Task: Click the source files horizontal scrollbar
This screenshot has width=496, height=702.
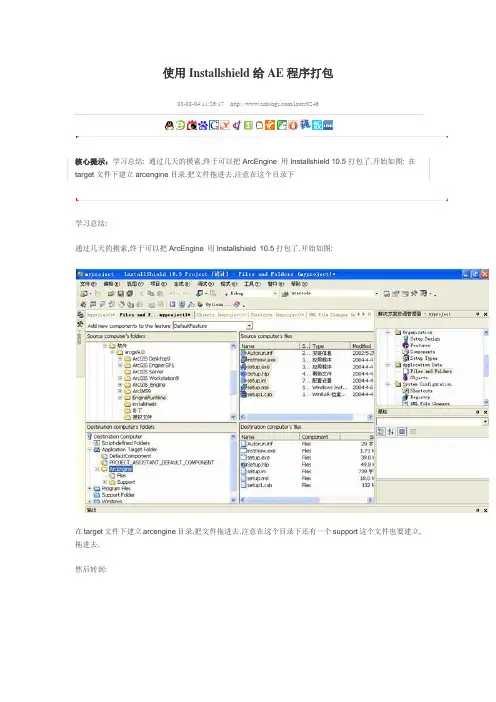Action: coord(307,417)
